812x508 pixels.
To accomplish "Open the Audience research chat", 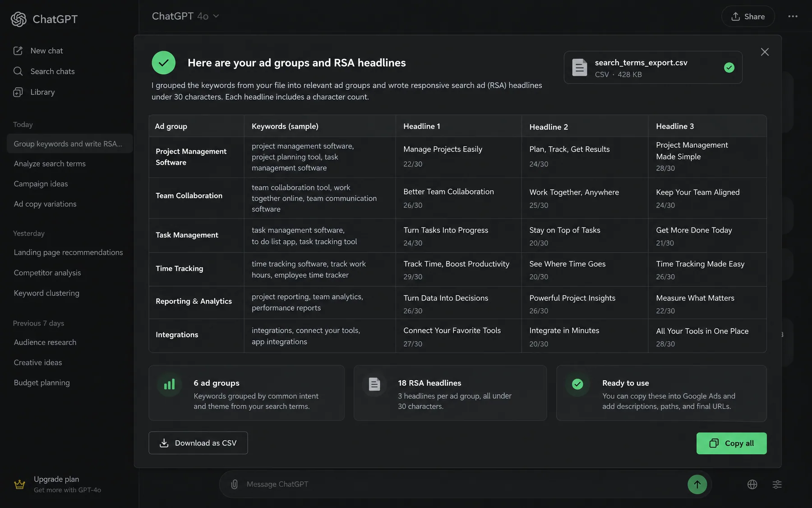I will [45, 342].
